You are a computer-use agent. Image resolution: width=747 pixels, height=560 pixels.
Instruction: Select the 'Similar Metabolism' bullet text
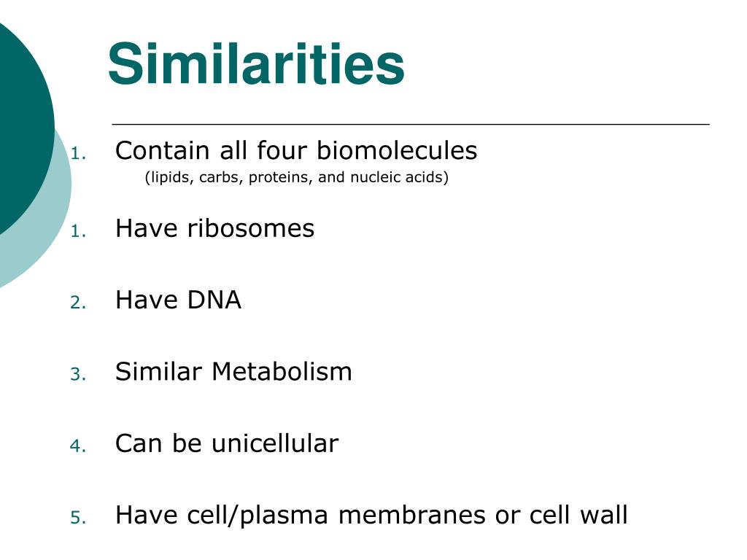[233, 371]
